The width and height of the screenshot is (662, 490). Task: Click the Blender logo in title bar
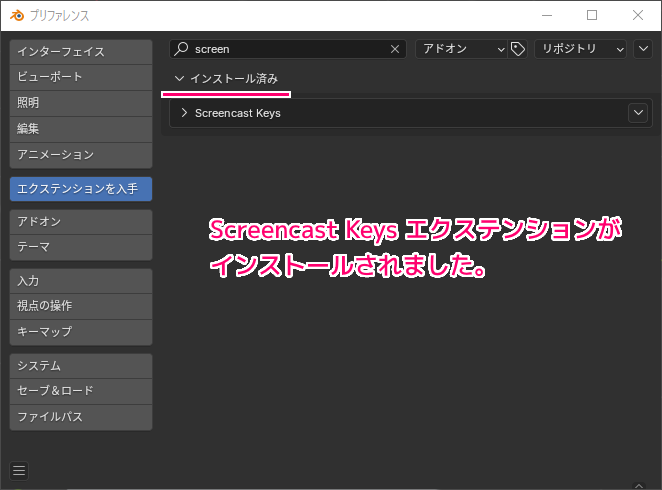point(17,16)
